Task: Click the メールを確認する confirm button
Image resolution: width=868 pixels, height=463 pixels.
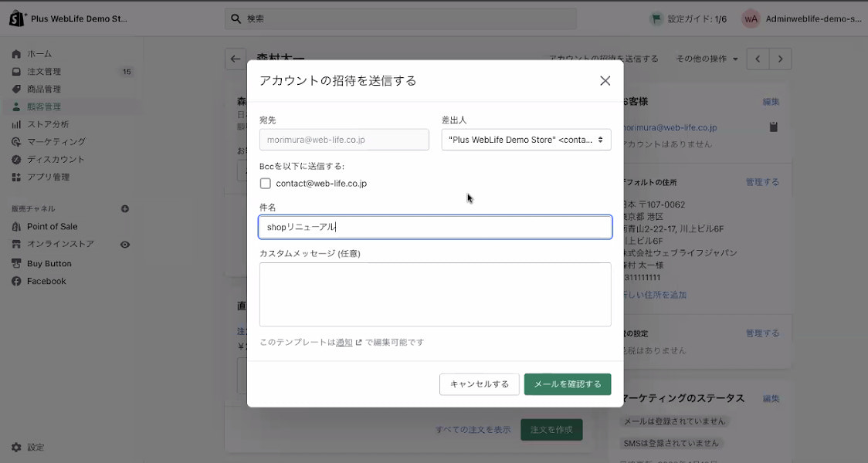Action: [x=568, y=384]
